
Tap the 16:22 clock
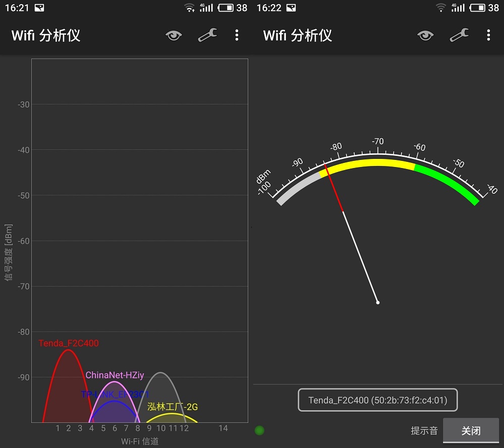click(x=269, y=8)
